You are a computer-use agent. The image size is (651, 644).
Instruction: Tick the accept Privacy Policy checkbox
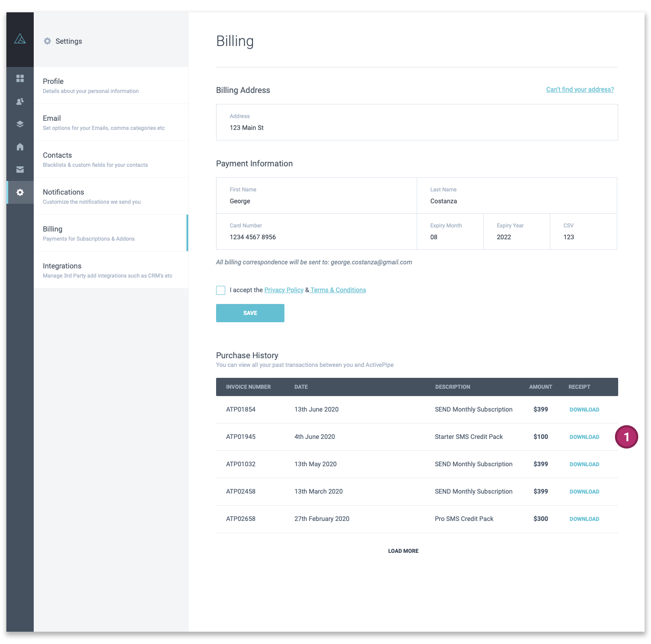221,290
